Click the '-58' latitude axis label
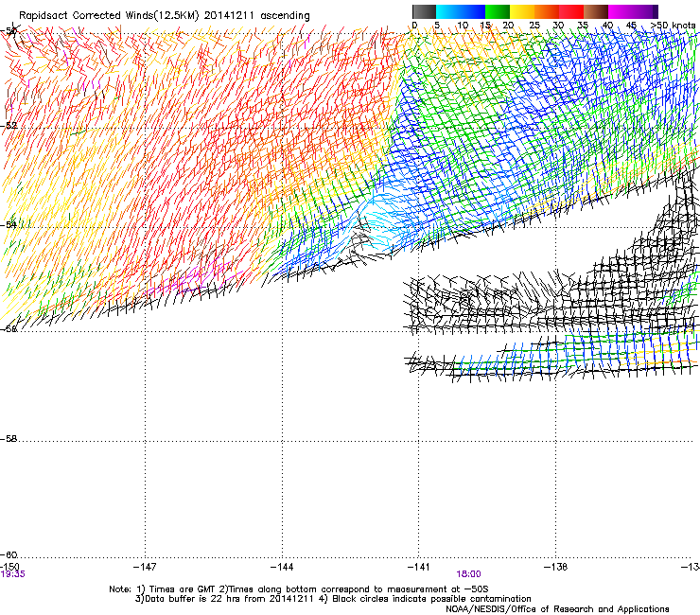The image size is (700, 615). coord(9,439)
